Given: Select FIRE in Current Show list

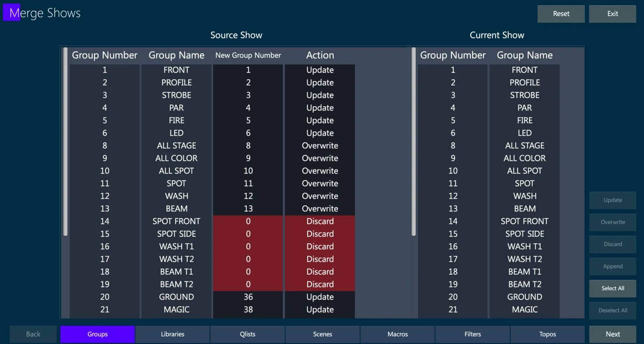Looking at the screenshot, I should point(525,121).
